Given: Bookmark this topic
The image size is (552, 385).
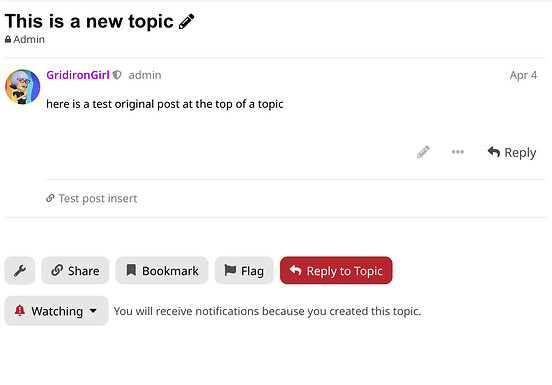Looking at the screenshot, I should (x=162, y=271).
